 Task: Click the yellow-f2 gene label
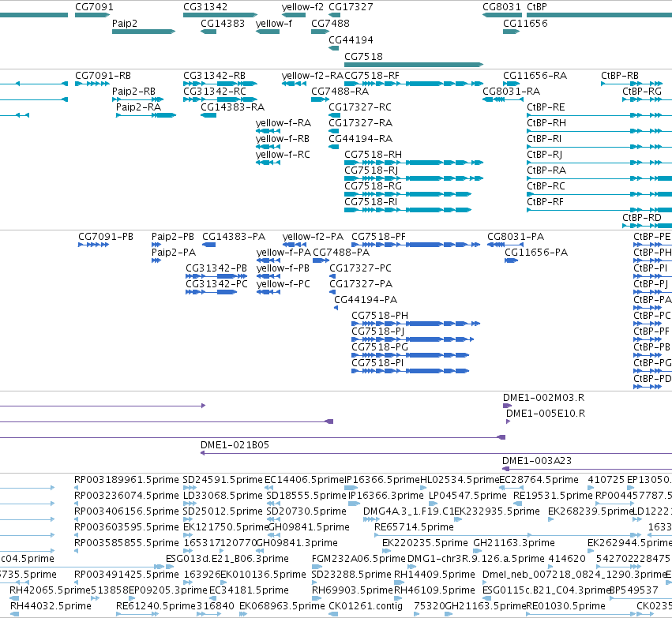point(302,7)
